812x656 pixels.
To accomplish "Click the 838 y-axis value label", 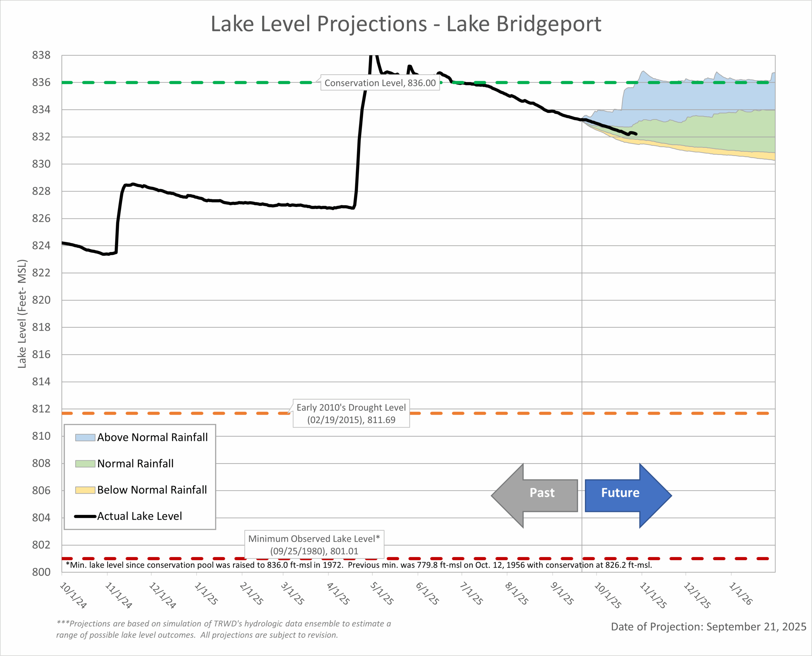I will tap(41, 55).
